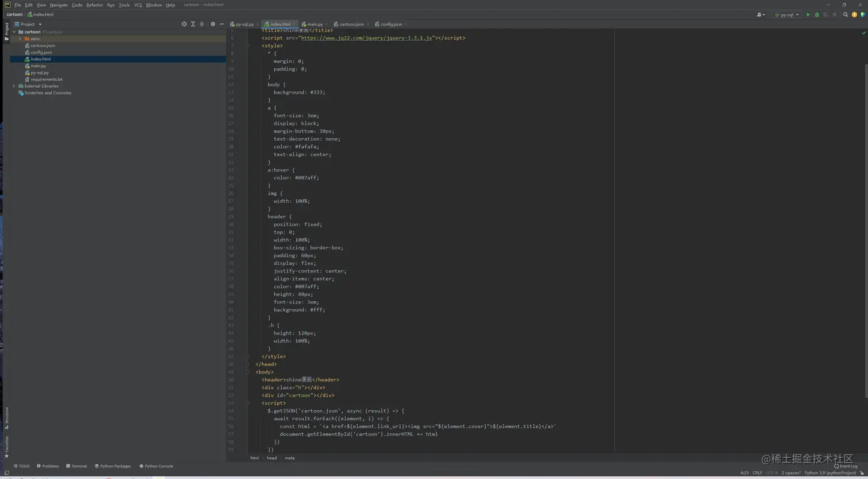Click the CRLF line separator status item
Screen dimensions: 868x479
757,473
